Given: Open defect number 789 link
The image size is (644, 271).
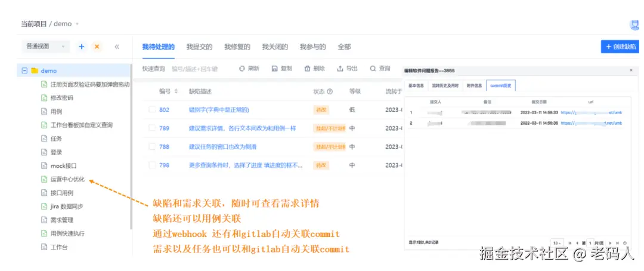Looking at the screenshot, I should [x=165, y=128].
